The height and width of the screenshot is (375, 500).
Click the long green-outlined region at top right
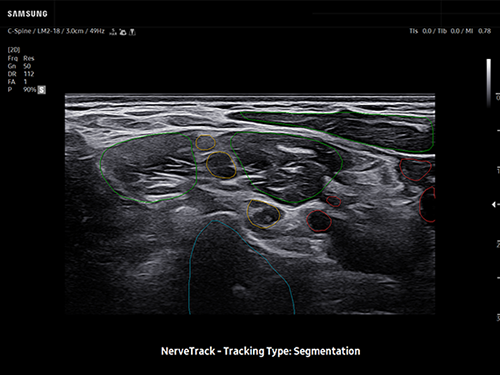(x=337, y=132)
